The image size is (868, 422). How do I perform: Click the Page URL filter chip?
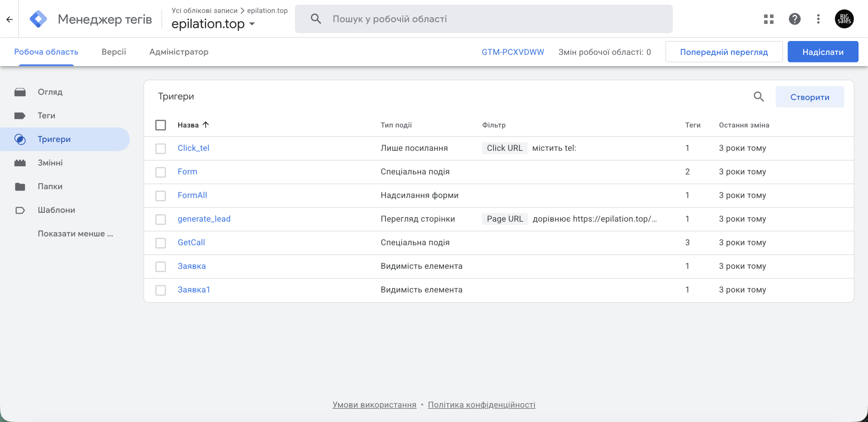click(x=505, y=219)
